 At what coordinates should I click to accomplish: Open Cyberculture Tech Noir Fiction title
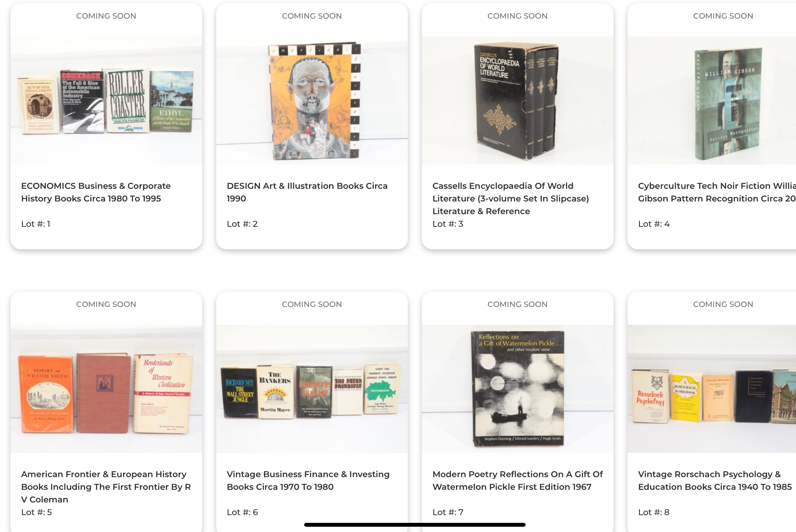(717, 192)
